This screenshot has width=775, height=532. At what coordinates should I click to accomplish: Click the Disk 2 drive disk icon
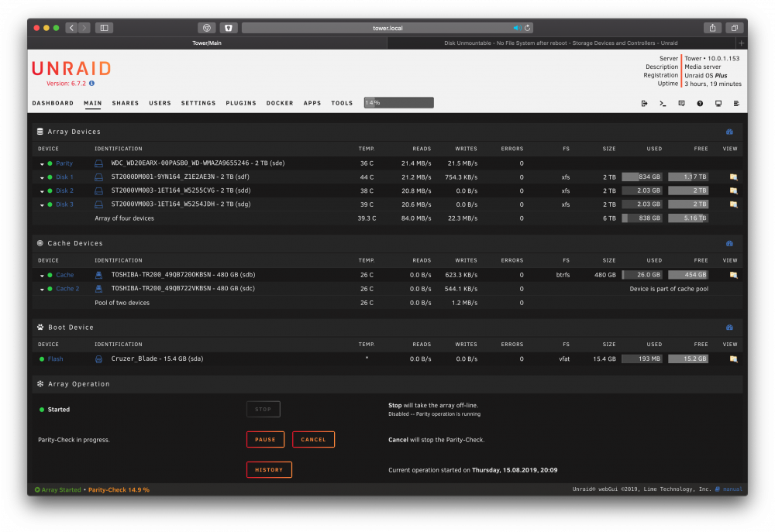pyautogui.click(x=99, y=190)
